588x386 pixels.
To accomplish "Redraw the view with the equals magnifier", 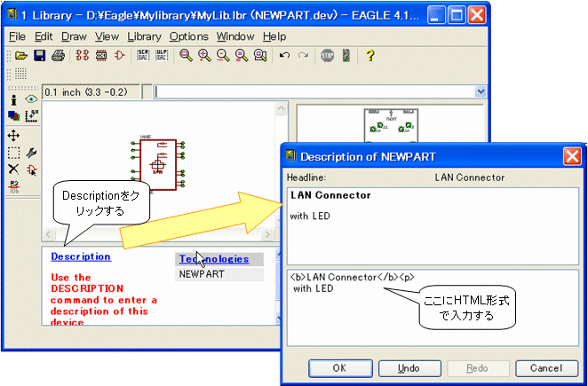I will [x=242, y=56].
